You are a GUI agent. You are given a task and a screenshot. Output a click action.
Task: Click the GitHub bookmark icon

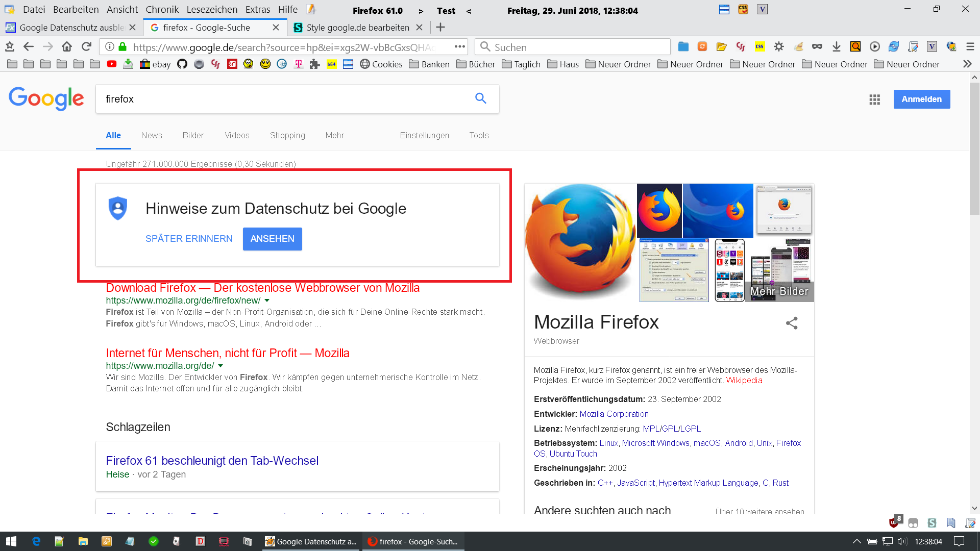(182, 64)
